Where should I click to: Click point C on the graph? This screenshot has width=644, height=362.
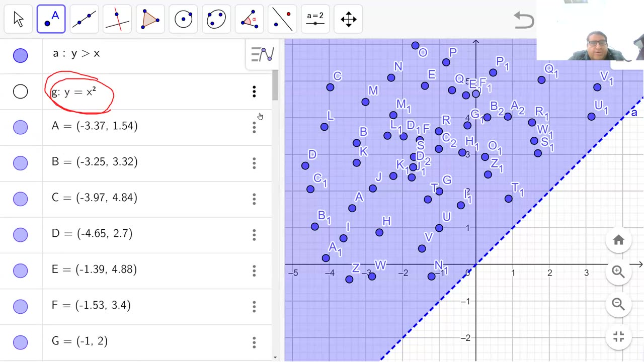330,87
